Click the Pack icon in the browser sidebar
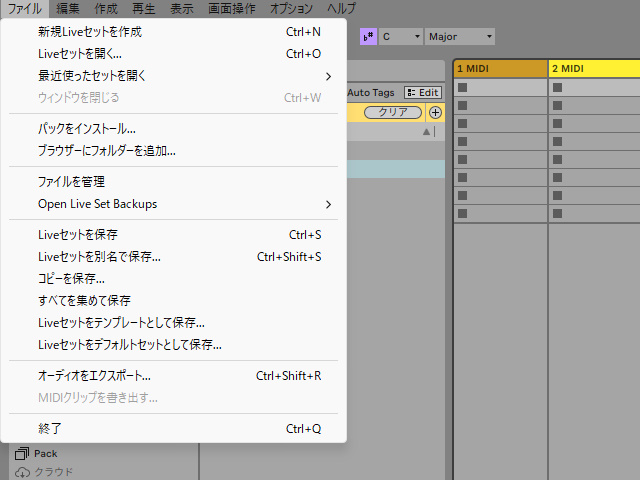 point(22,453)
